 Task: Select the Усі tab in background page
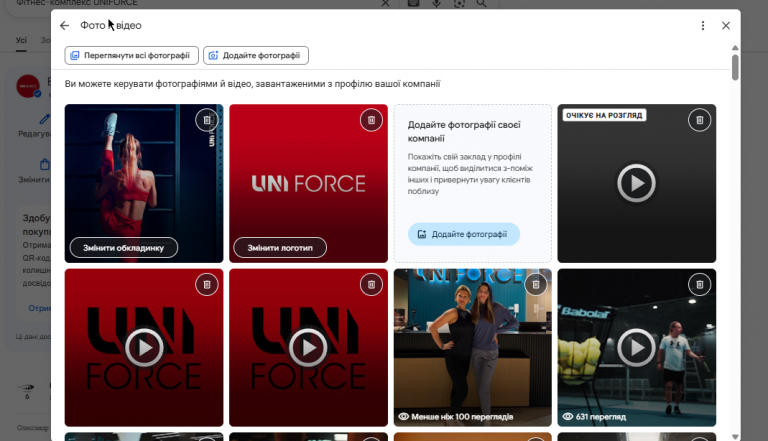click(x=21, y=40)
